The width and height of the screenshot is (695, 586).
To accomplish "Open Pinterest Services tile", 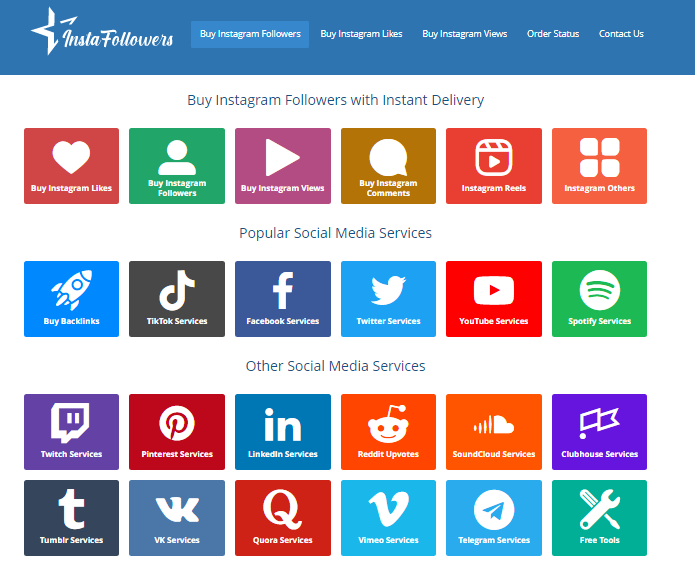I will coord(177,432).
